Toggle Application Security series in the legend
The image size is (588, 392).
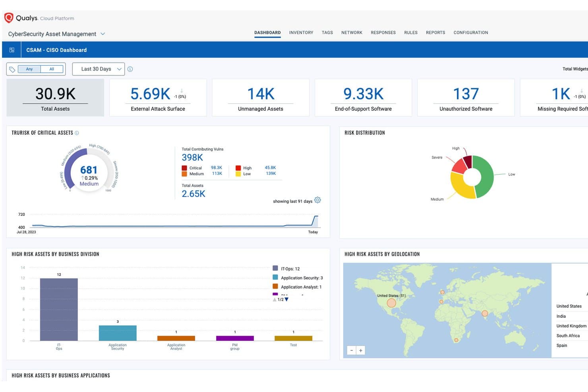298,278
